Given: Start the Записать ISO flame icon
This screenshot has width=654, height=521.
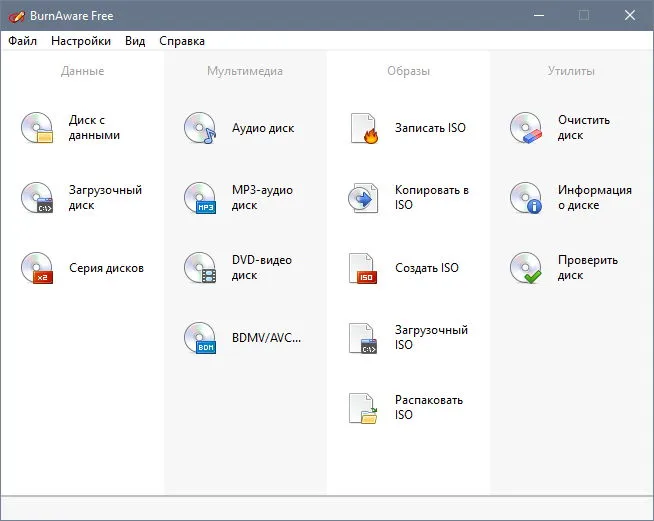Looking at the screenshot, I should click(x=364, y=128).
